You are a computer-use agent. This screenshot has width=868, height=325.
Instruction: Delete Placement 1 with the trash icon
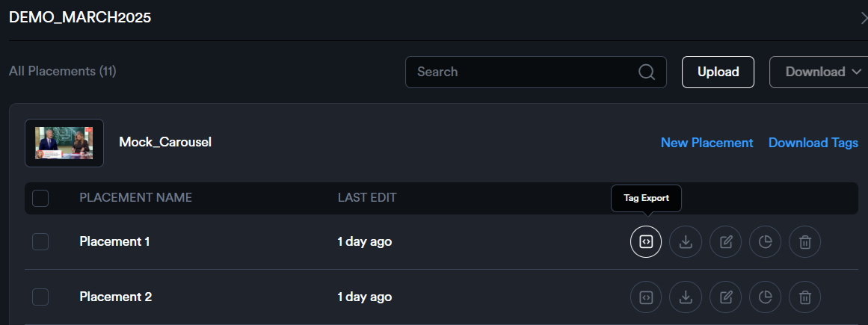click(804, 242)
